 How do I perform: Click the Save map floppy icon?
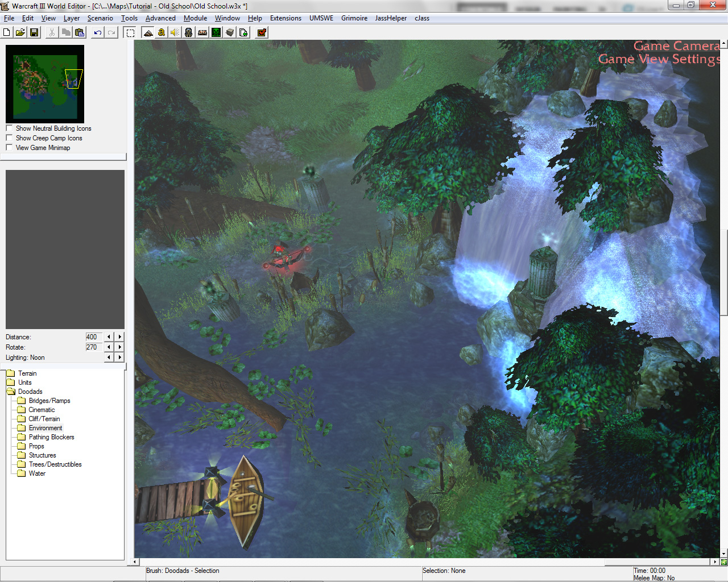(x=34, y=33)
